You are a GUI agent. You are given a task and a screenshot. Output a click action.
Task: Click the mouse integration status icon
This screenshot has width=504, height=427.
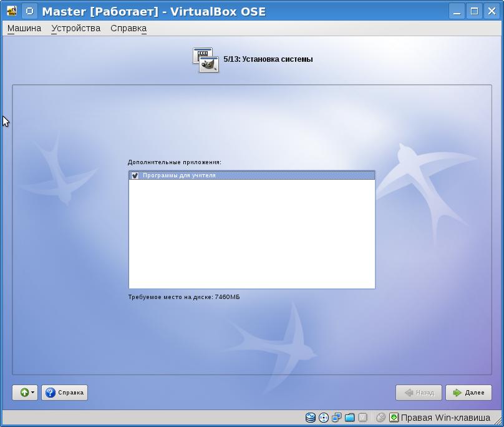point(380,418)
